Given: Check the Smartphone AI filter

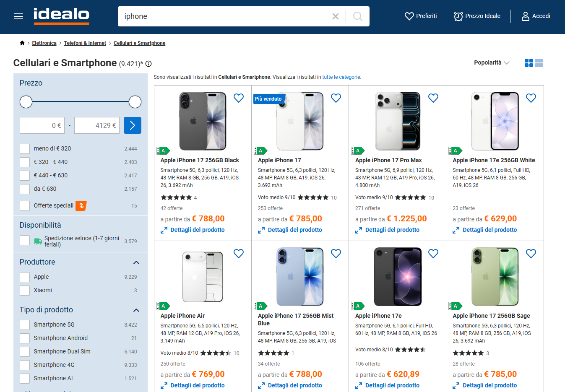Looking at the screenshot, I should (25, 378).
